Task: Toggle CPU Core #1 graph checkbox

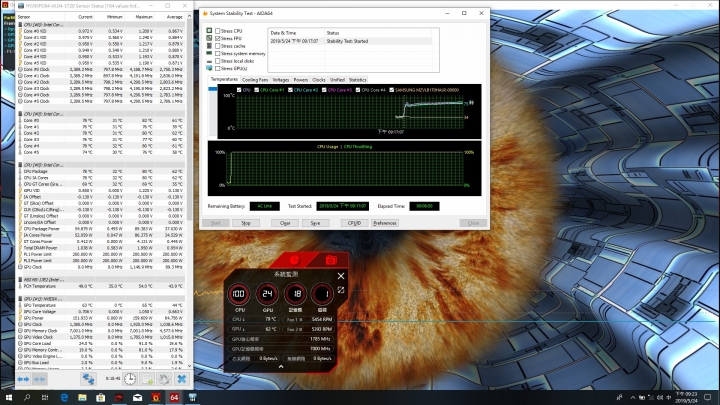Action: click(257, 90)
